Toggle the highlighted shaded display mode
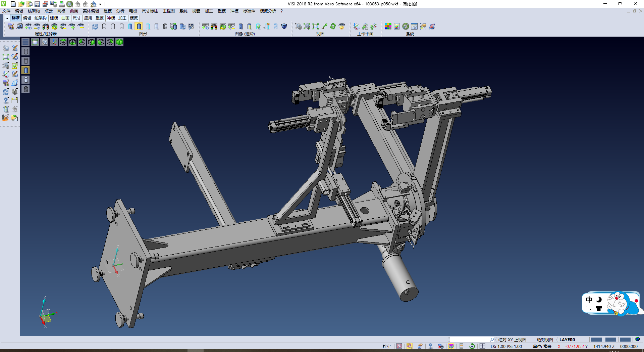Screen dimensions: 644x352 pos(139,26)
